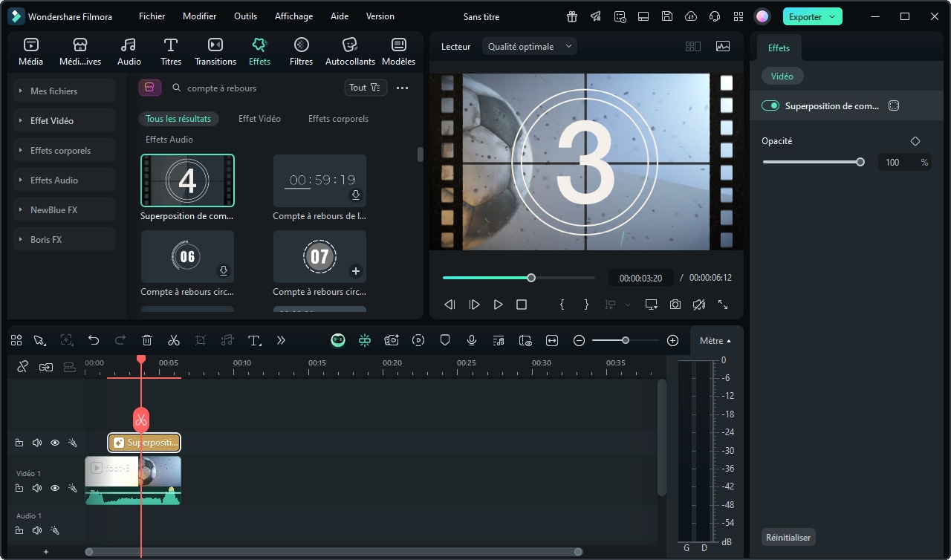Open the Qualité optimale dropdown

click(530, 46)
